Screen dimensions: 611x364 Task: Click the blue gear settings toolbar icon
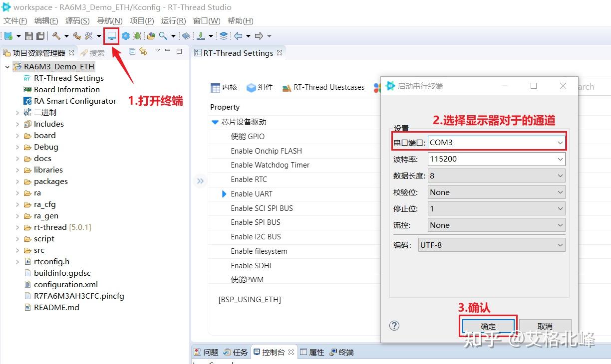click(x=125, y=36)
